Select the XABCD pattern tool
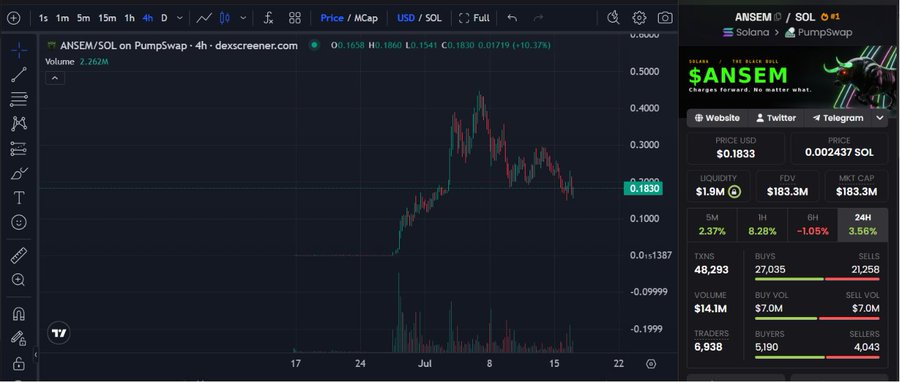This screenshot has width=900, height=382. pyautogui.click(x=19, y=124)
